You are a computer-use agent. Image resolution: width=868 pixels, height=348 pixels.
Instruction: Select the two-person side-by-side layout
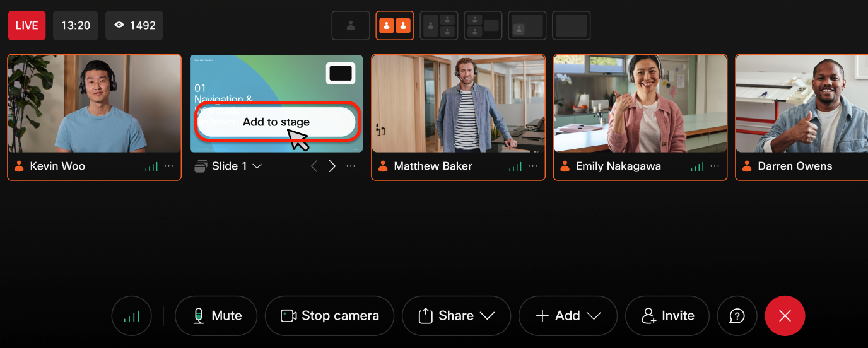click(x=395, y=26)
